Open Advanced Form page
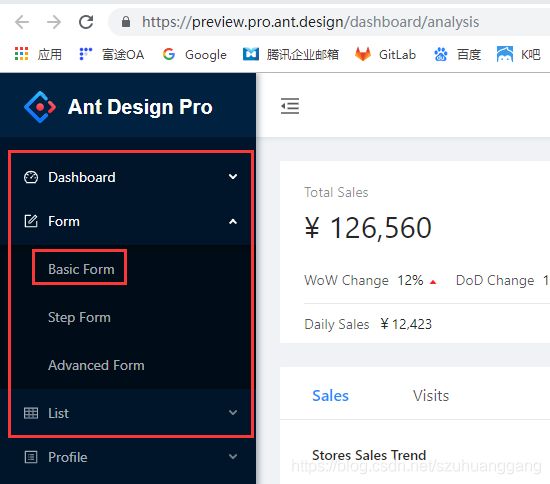The image size is (550, 484). pos(96,365)
